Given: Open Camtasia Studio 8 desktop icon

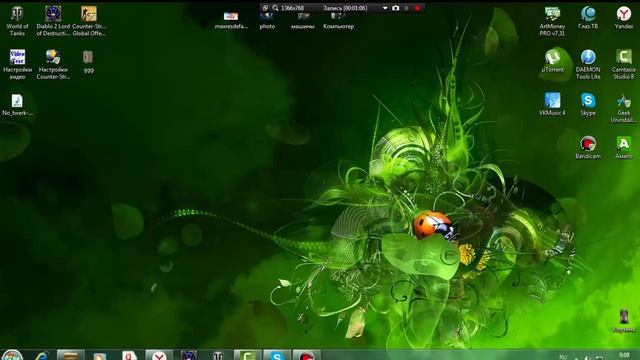Looking at the screenshot, I should (624, 64).
